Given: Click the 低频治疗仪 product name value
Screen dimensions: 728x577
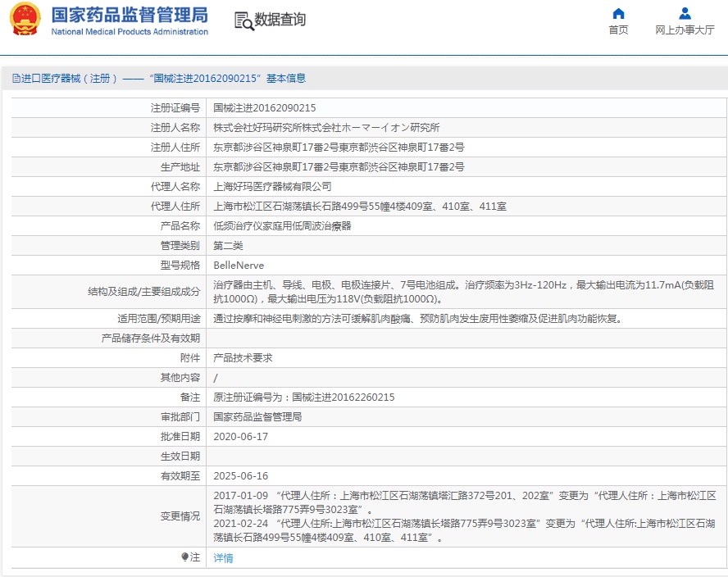Looking at the screenshot, I should 282,226.
